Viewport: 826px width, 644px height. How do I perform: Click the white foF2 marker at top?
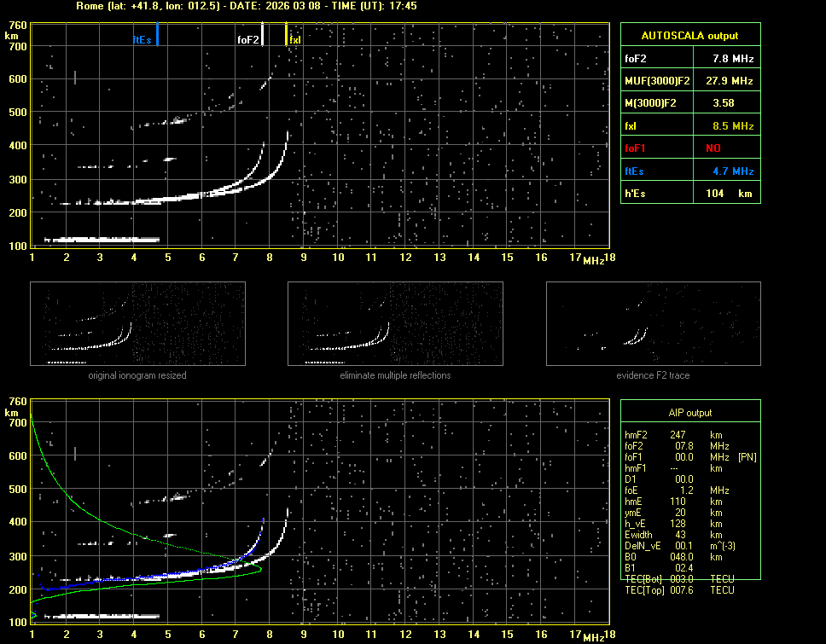[x=262, y=36]
